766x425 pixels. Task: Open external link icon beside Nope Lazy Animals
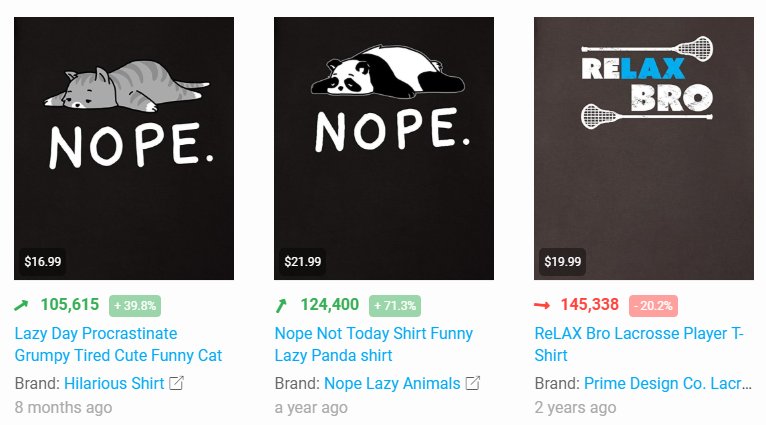(x=473, y=383)
